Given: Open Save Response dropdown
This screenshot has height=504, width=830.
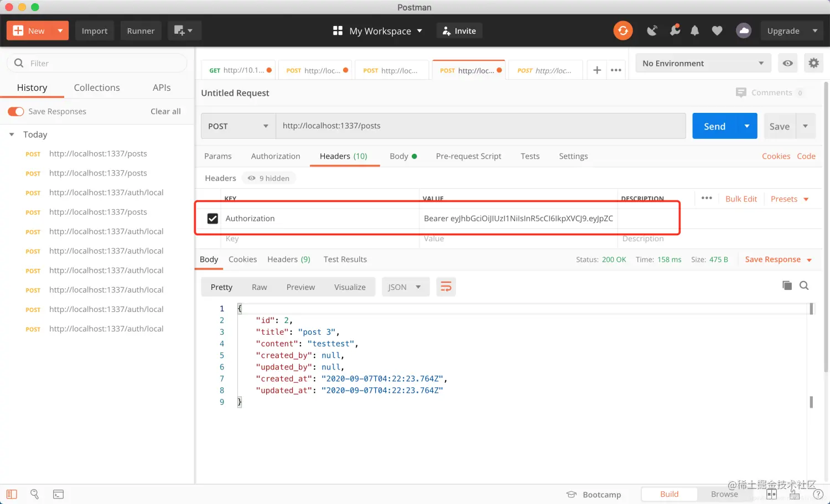Looking at the screenshot, I should pos(779,259).
